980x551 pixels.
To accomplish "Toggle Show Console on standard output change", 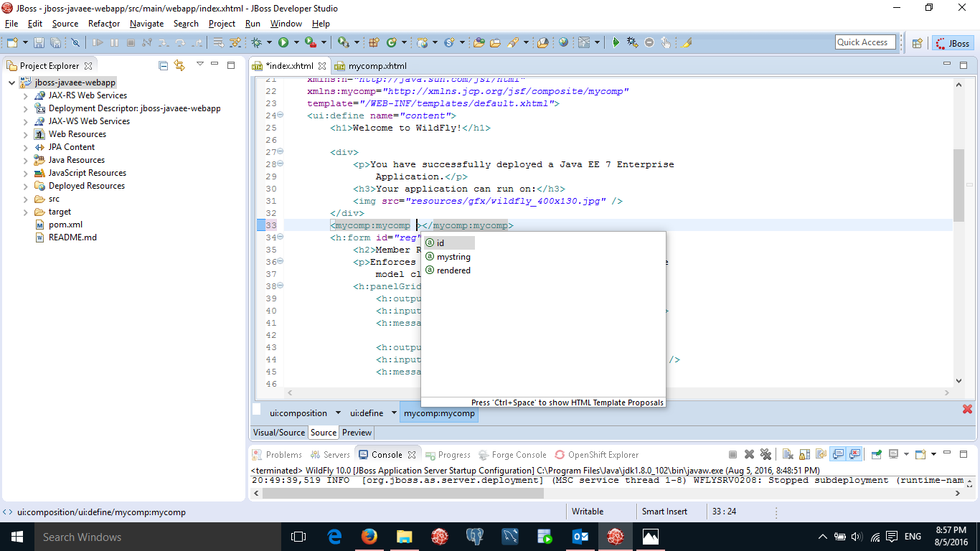I will (x=837, y=454).
